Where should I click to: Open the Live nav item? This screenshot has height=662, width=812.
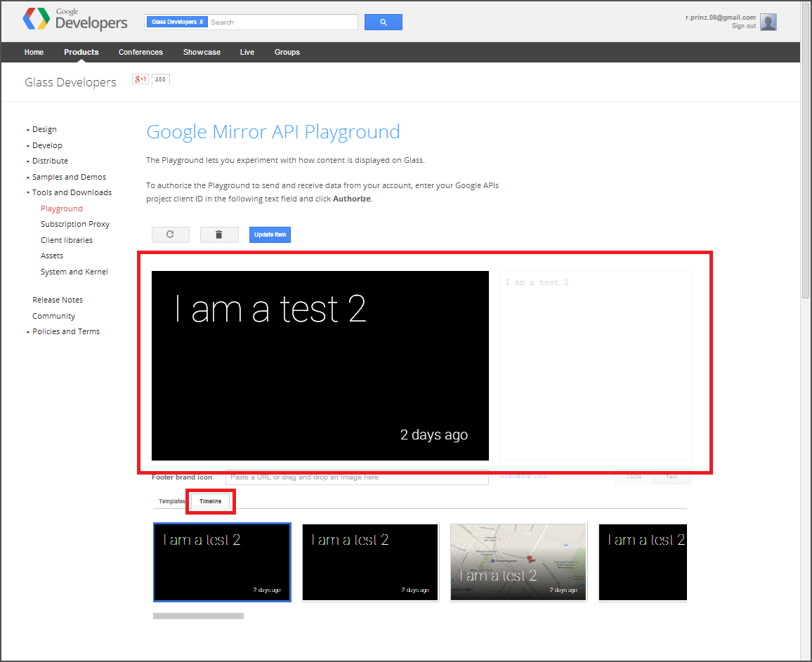click(x=247, y=52)
